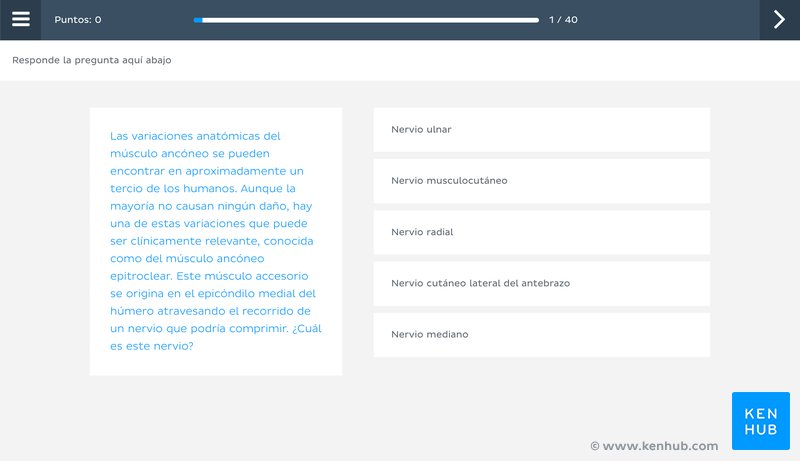Go to next question with arrow
800x461 pixels.
[x=779, y=19]
